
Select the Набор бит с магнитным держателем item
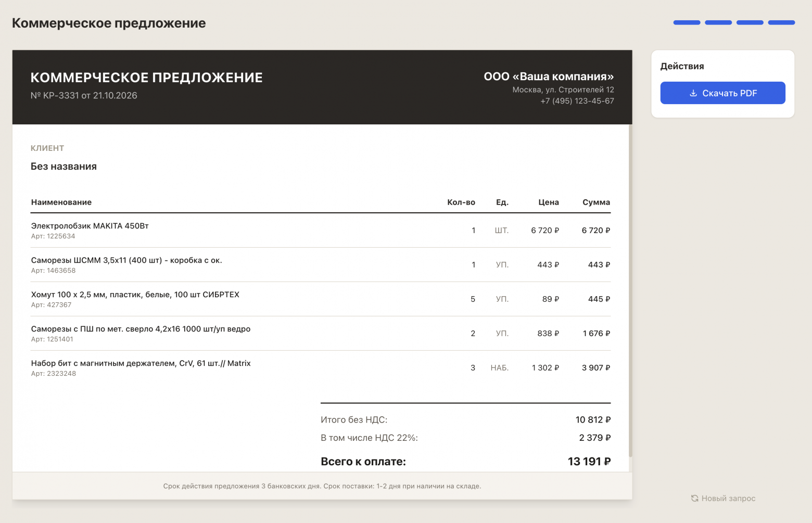[x=141, y=363]
